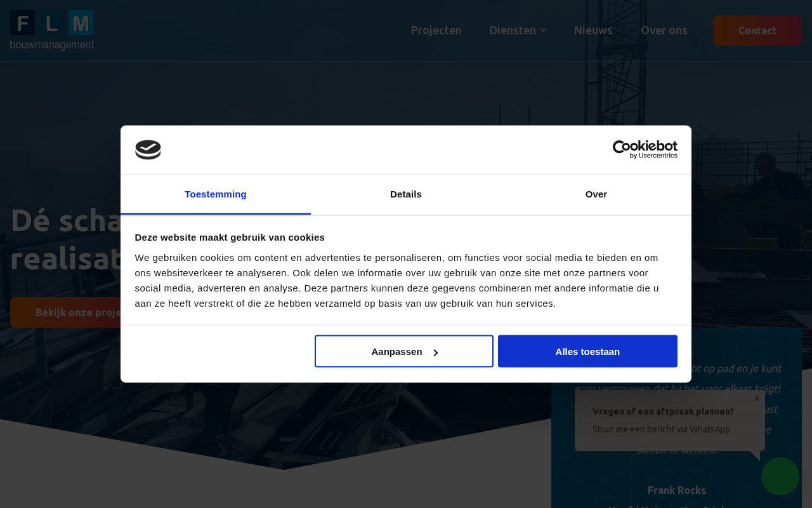Image resolution: width=812 pixels, height=508 pixels.
Task: Click the Cookiebot logo icon
Action: pos(148,150)
